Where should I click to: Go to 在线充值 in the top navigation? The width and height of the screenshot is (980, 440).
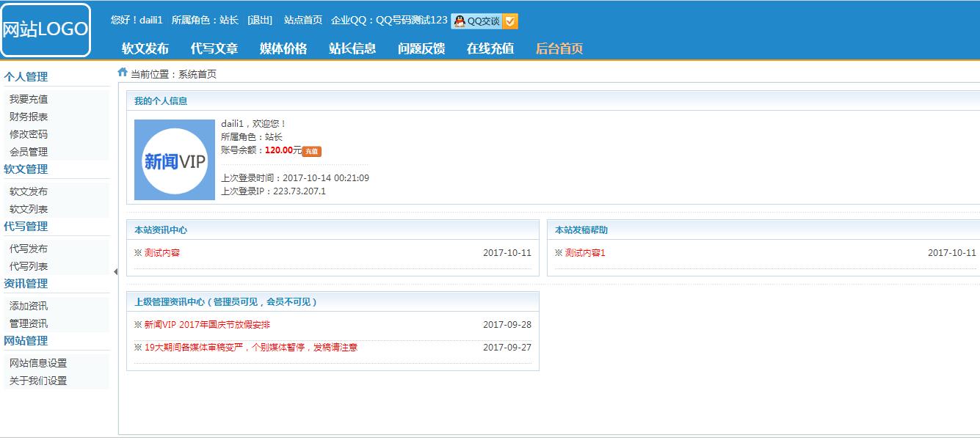tap(490, 48)
